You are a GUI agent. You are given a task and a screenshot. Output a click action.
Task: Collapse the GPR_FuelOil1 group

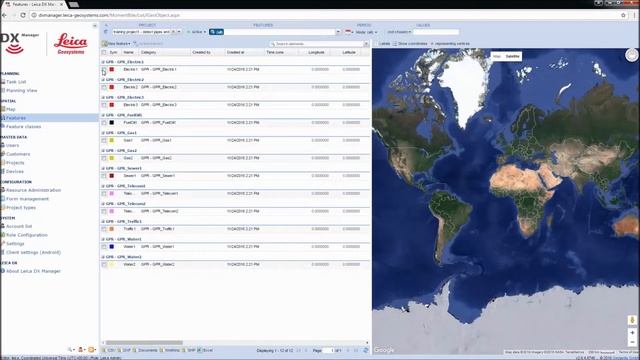click(103, 115)
